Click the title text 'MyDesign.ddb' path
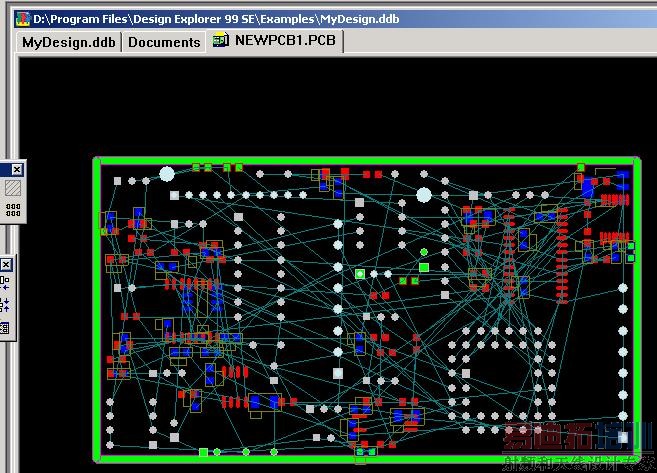Viewport: 657px width, 473px height. pyautogui.click(x=216, y=19)
